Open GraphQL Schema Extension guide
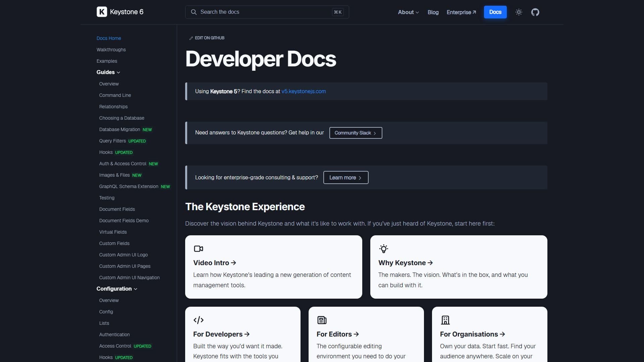 pyautogui.click(x=129, y=186)
